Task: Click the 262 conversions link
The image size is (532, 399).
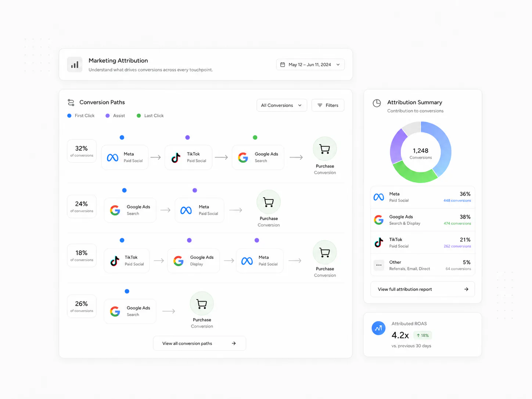Action: click(x=457, y=246)
